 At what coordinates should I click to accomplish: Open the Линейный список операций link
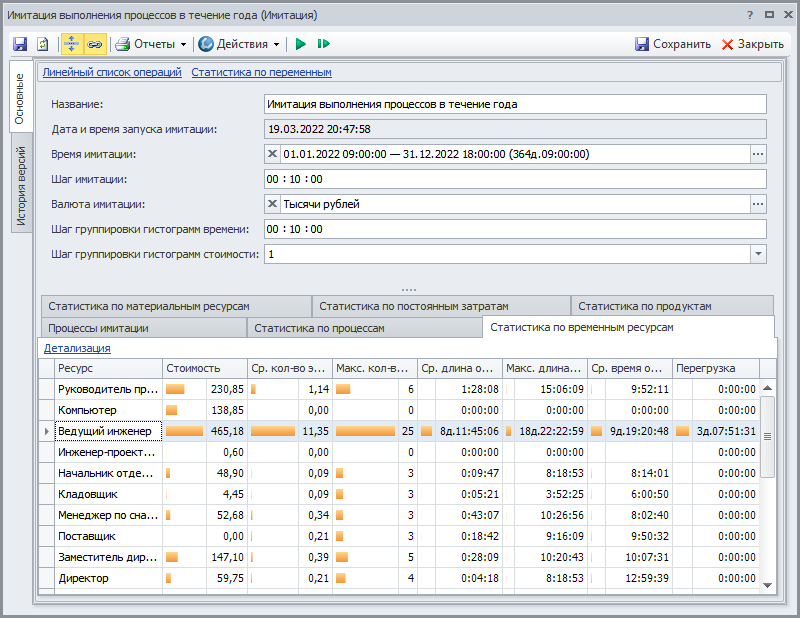pyautogui.click(x=112, y=72)
